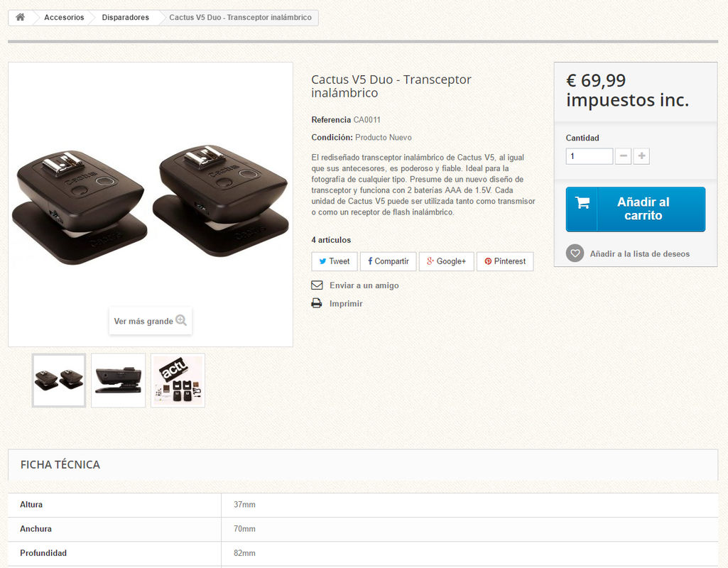Click the heart wishlist icon

click(575, 253)
